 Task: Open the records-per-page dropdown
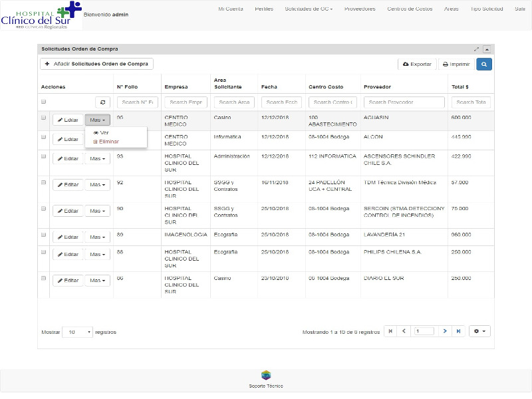point(77,332)
